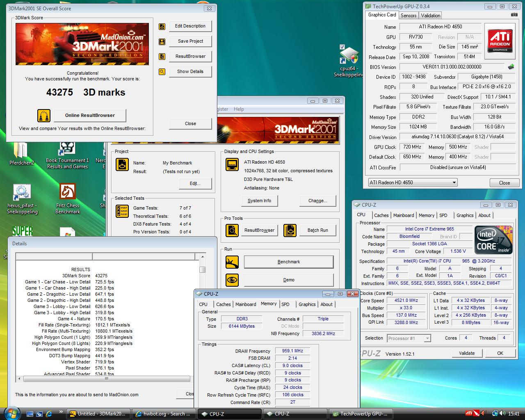The width and height of the screenshot is (525, 420).
Task: Click the clock in the taskbar
Action: (x=514, y=414)
